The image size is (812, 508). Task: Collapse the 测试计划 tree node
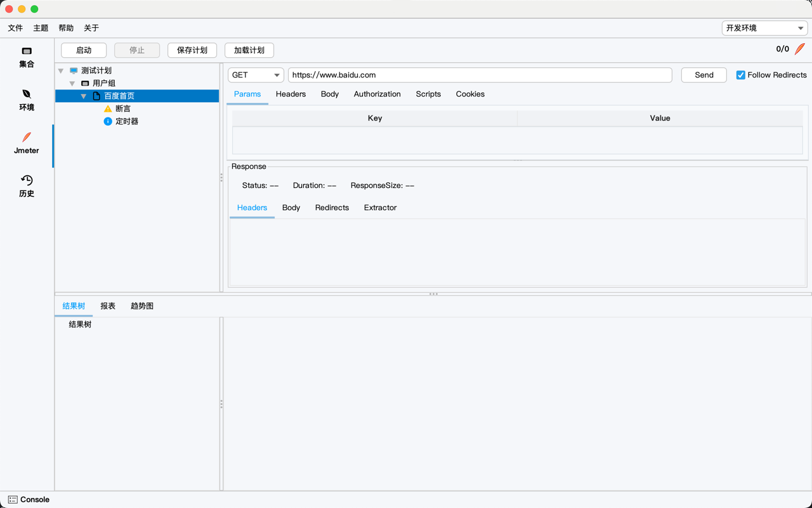(x=61, y=71)
